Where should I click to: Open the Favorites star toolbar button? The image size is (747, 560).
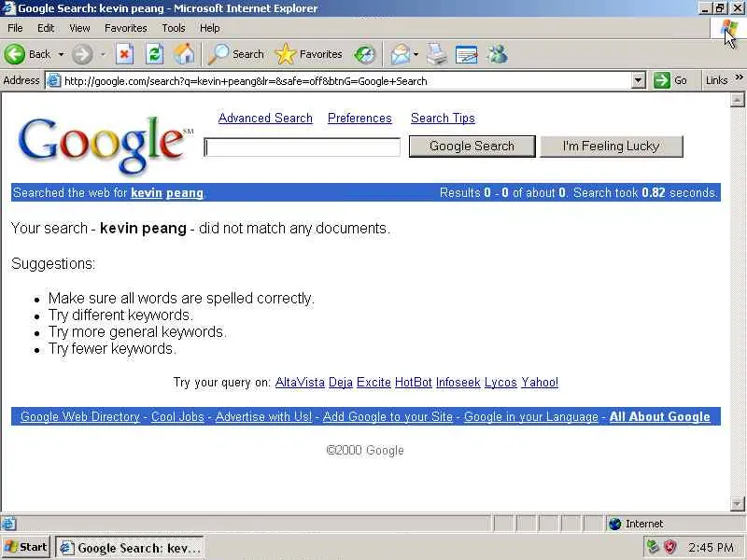point(309,54)
